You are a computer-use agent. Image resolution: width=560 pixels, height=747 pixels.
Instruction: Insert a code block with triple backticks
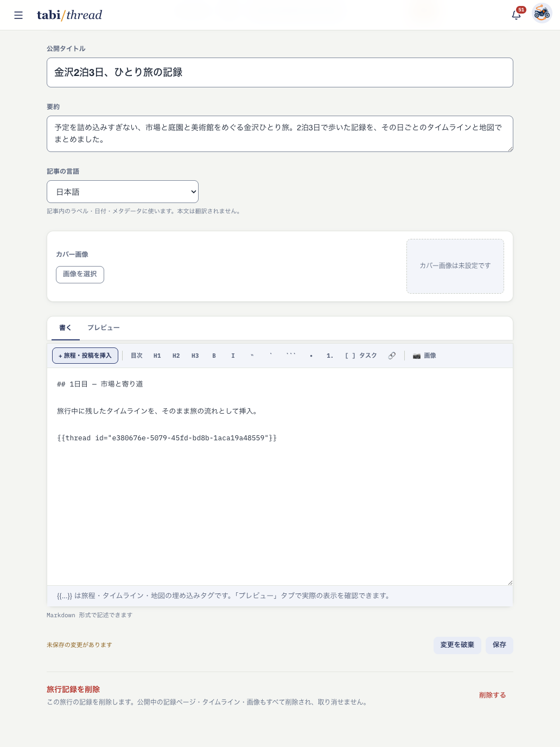(x=291, y=356)
